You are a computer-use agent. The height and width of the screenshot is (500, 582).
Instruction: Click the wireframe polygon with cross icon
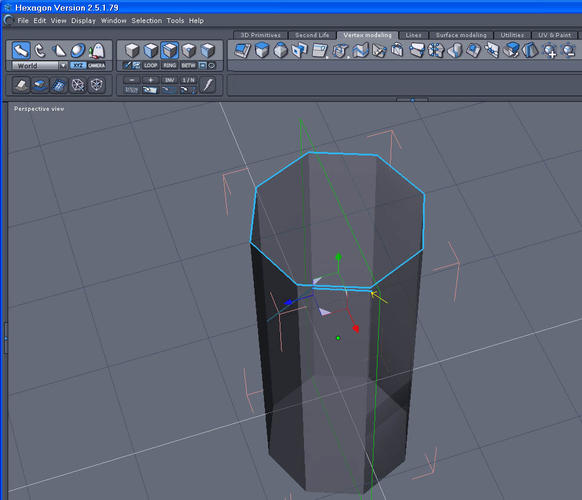click(78, 85)
